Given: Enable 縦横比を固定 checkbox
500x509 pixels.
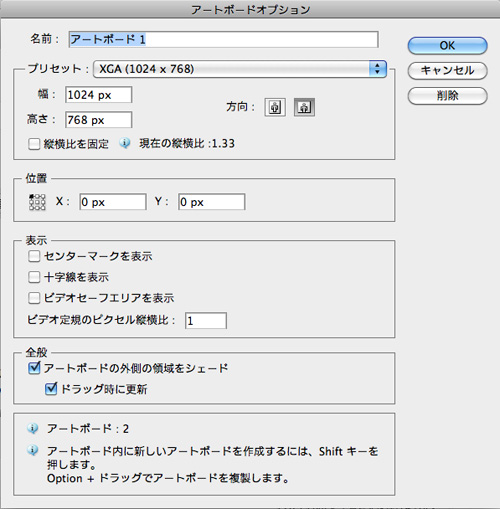Looking at the screenshot, I should click(34, 144).
